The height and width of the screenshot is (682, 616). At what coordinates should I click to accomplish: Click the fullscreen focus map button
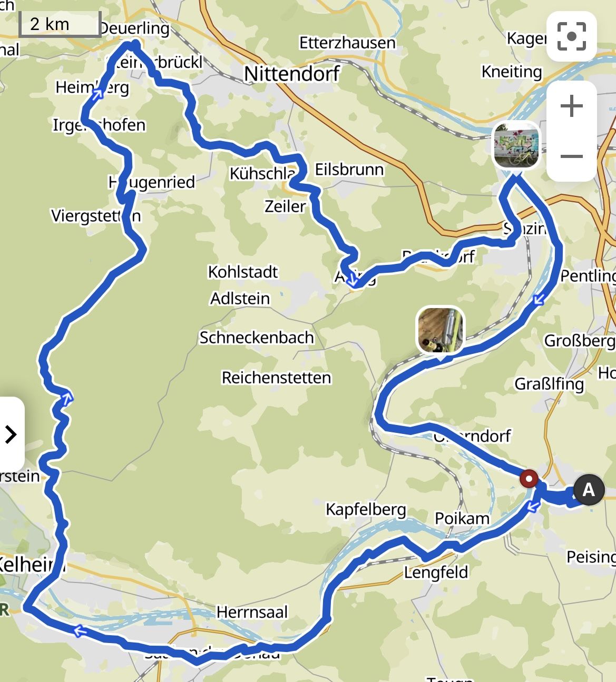[x=571, y=36]
